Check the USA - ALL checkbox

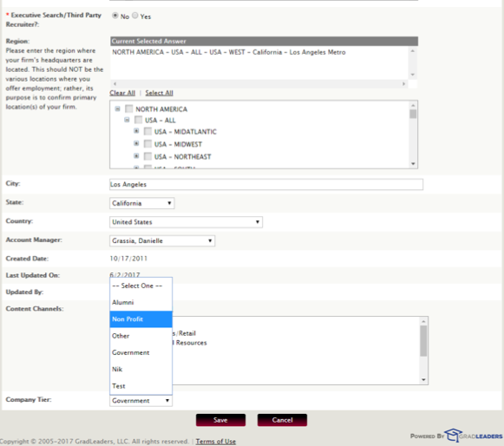(138, 120)
